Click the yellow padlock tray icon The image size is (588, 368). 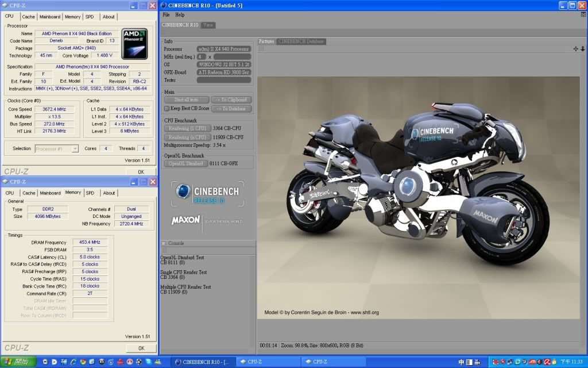pyautogui.click(x=554, y=362)
